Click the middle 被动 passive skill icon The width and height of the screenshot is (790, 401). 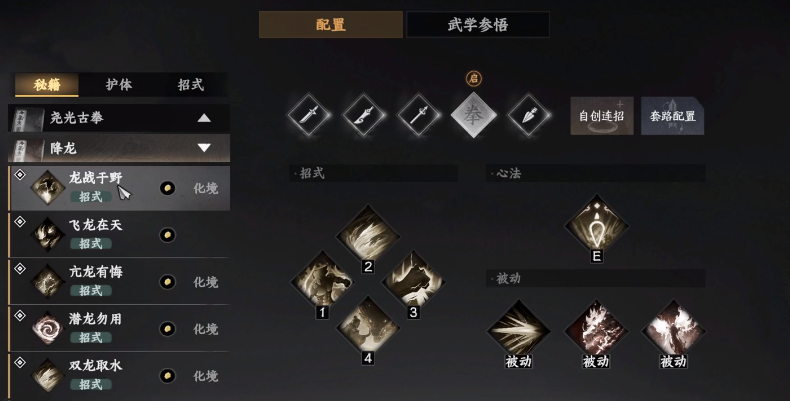596,331
